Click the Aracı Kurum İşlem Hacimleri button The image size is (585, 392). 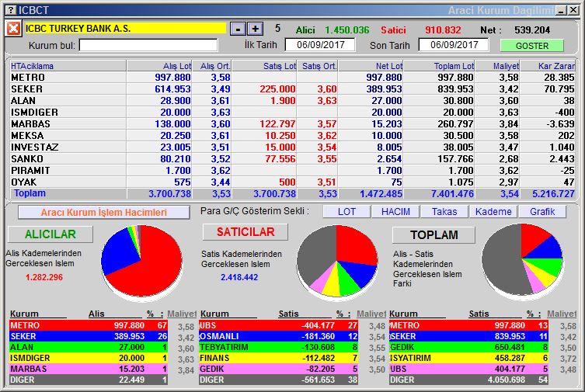104,213
